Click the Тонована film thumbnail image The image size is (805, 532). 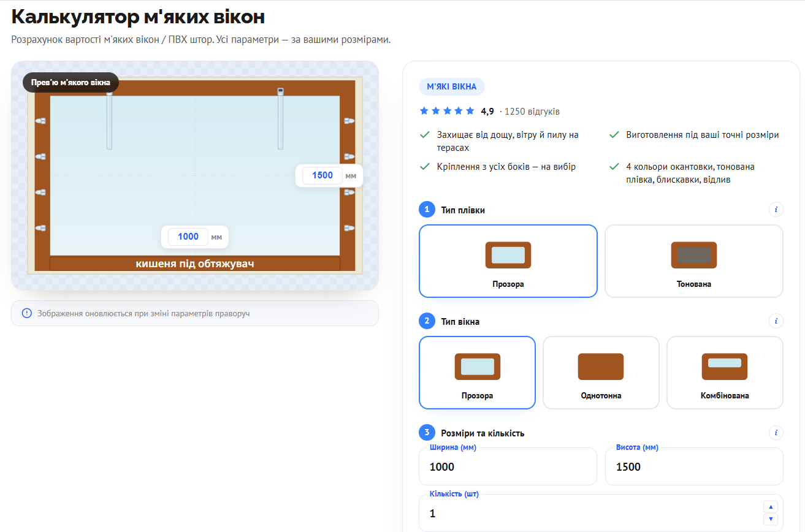[x=694, y=255]
